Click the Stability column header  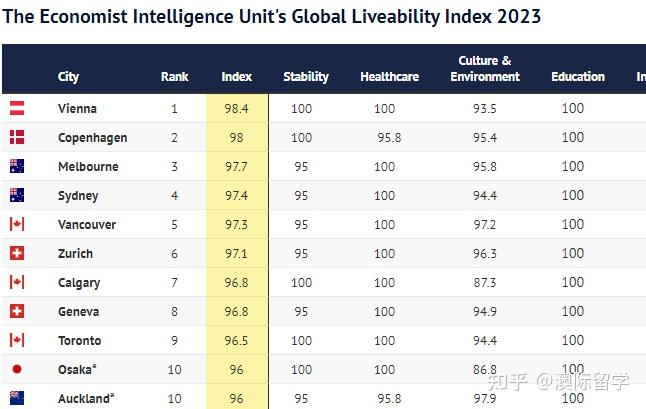point(306,77)
